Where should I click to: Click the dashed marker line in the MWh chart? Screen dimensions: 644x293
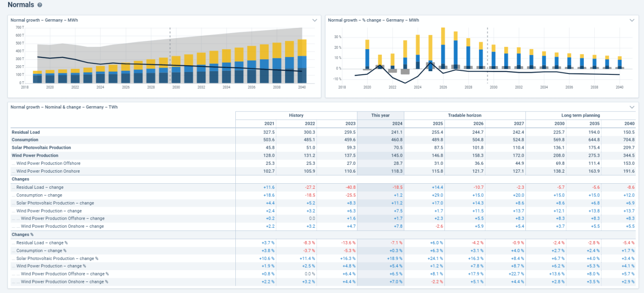click(x=170, y=55)
